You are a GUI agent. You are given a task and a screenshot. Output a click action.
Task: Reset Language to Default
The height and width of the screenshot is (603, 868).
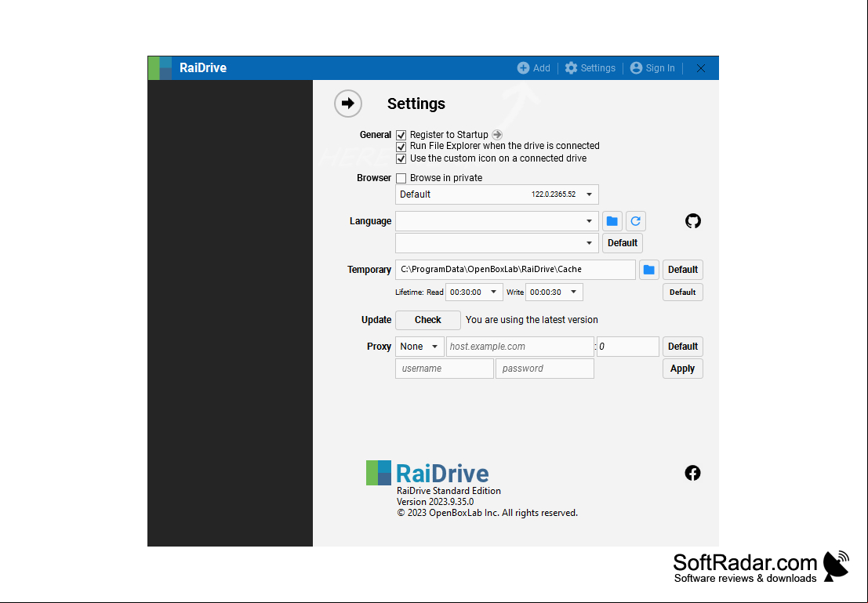point(623,243)
